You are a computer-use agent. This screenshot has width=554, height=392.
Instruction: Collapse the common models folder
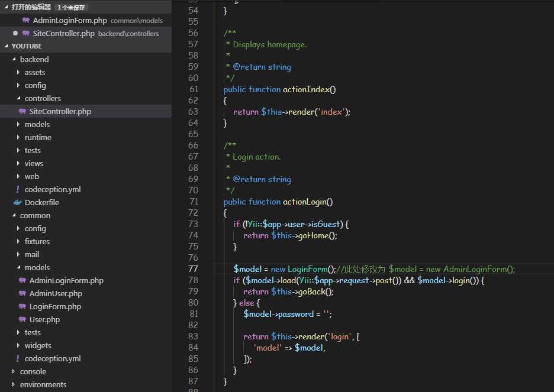click(18, 267)
